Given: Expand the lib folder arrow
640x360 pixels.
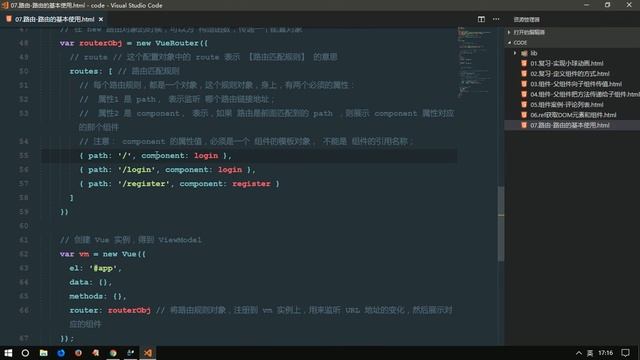Looking at the screenshot, I should pos(515,53).
